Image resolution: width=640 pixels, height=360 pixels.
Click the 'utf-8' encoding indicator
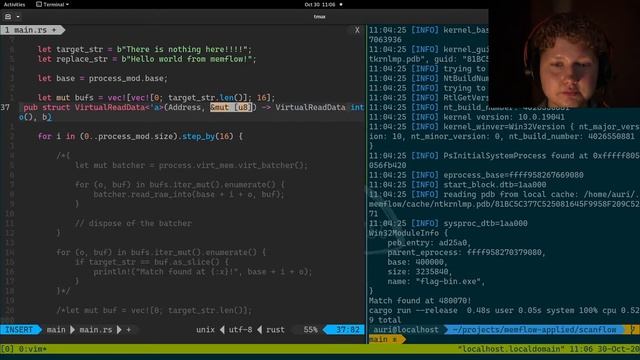(240, 329)
